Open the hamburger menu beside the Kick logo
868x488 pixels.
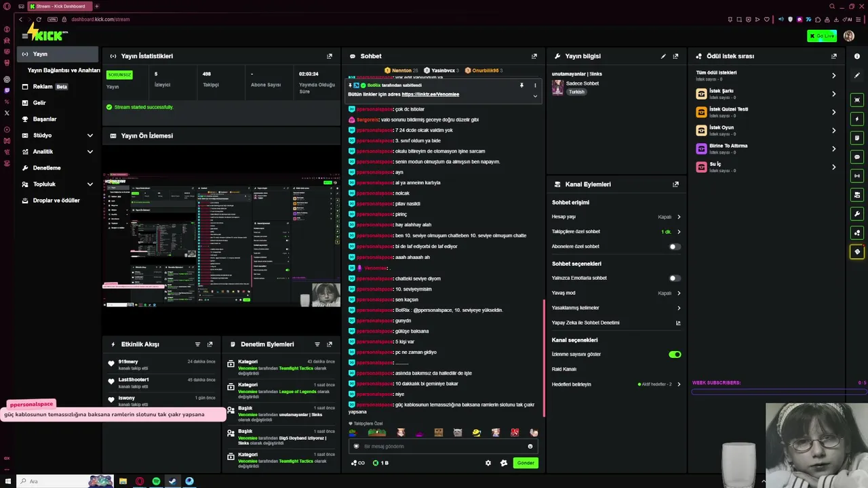tap(24, 36)
